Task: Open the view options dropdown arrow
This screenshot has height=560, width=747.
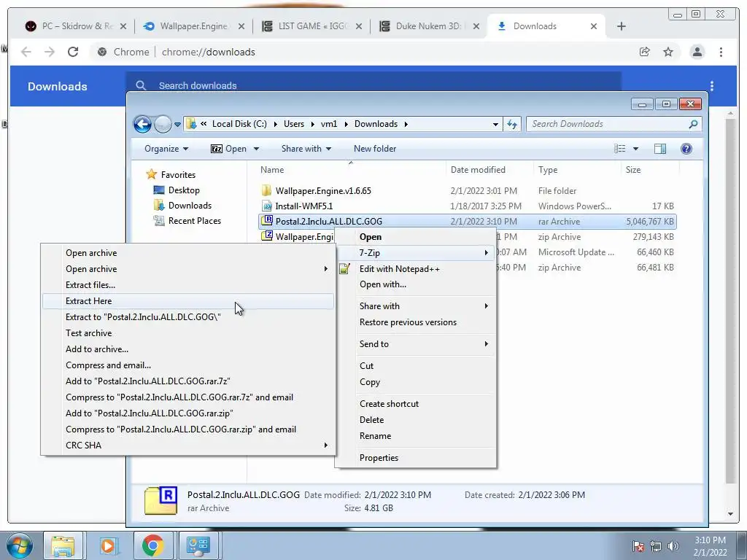Action: [x=635, y=149]
